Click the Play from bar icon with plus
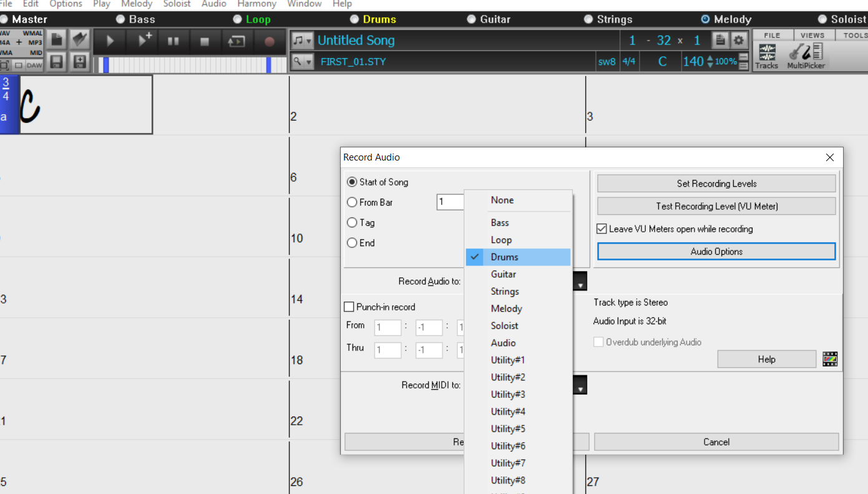This screenshot has height=494, width=868. click(143, 41)
